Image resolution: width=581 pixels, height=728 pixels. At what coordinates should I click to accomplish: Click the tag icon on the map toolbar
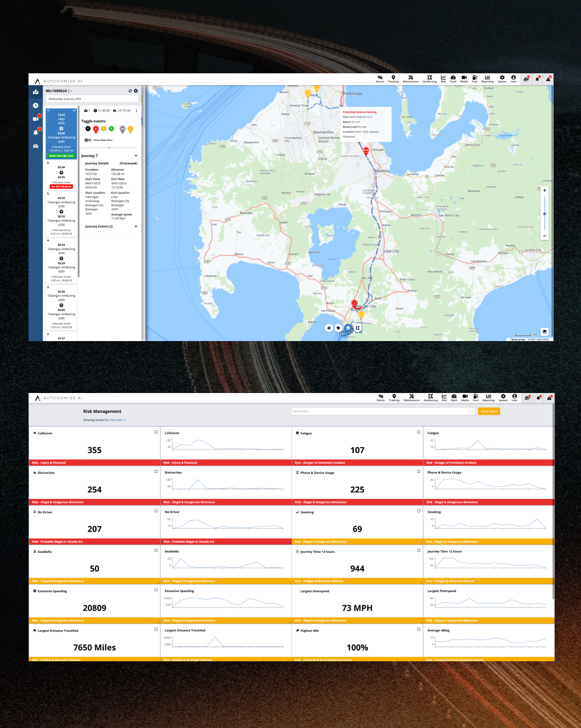pos(338,328)
